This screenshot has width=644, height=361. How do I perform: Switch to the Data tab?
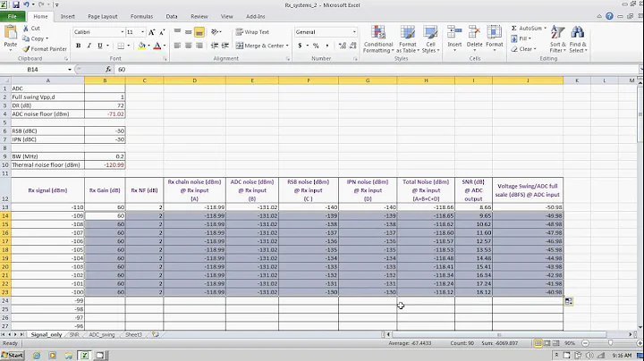click(172, 16)
